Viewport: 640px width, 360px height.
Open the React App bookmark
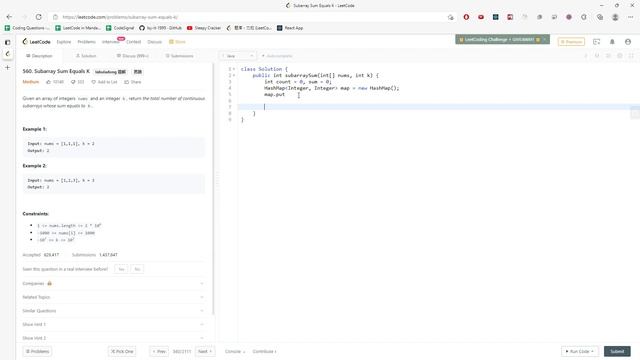click(290, 28)
